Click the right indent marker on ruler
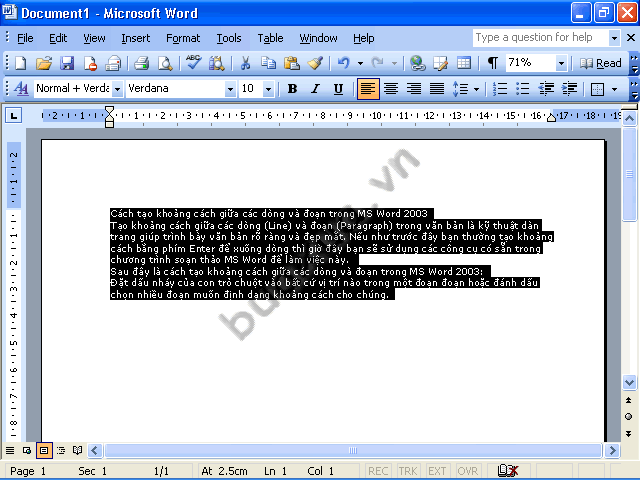Screen dimensions: 640x480 pos(551,118)
